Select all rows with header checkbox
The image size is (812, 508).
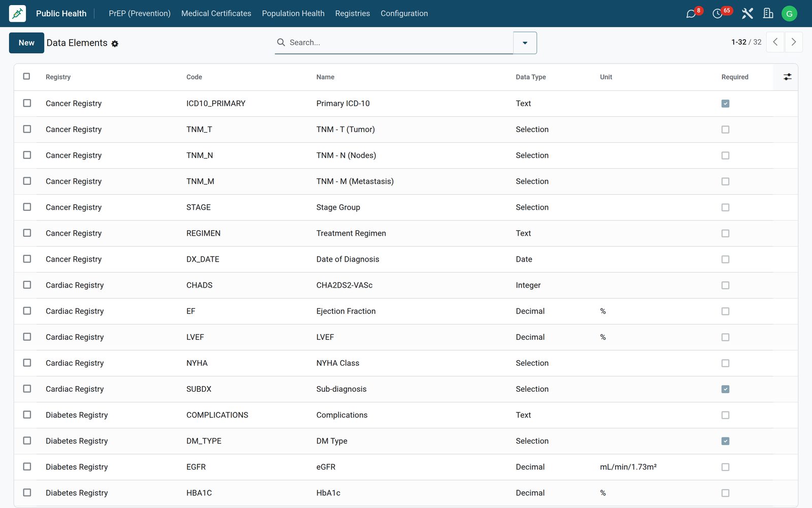point(26,76)
